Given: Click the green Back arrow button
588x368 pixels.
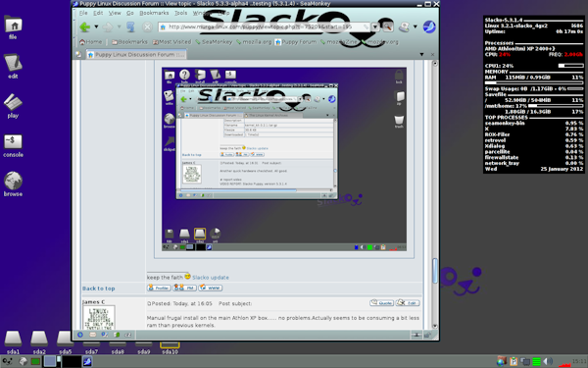Looking at the screenshot, I should pyautogui.click(x=85, y=26).
